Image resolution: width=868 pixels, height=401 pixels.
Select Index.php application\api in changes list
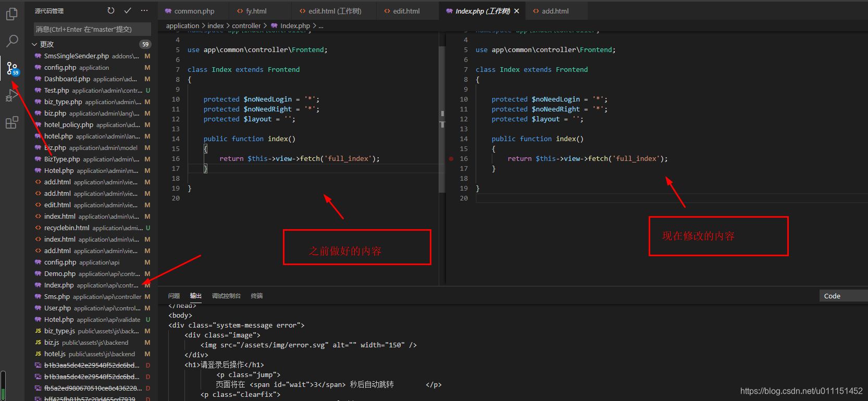click(91, 285)
